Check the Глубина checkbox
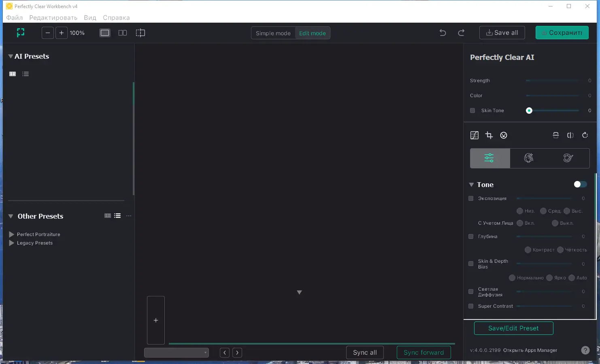This screenshot has width=600, height=364. [x=471, y=236]
